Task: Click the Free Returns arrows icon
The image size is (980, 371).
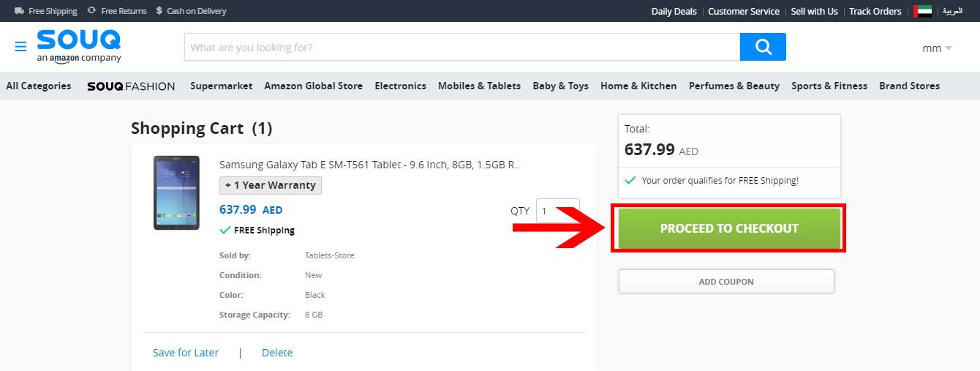Action: 91,11
